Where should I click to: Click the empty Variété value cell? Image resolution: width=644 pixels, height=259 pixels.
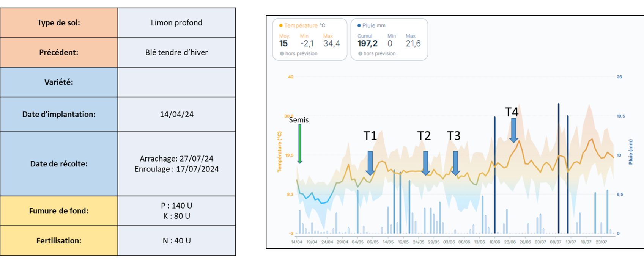(x=176, y=82)
